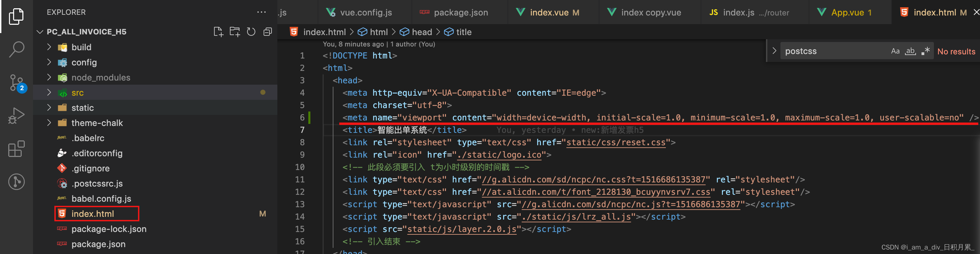Image resolution: width=980 pixels, height=254 pixels.
Task: Open the Search view in activity bar
Action: click(x=17, y=50)
